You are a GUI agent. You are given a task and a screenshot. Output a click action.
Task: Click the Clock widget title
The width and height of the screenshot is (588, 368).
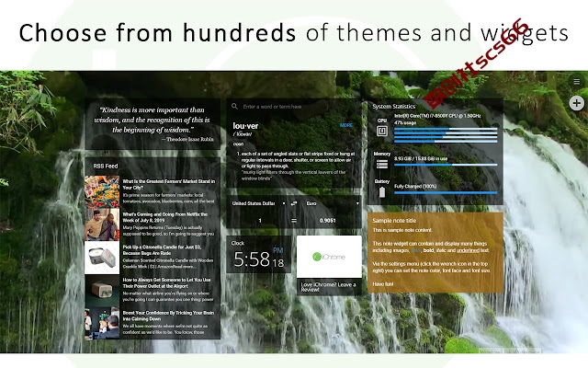pyautogui.click(x=238, y=243)
